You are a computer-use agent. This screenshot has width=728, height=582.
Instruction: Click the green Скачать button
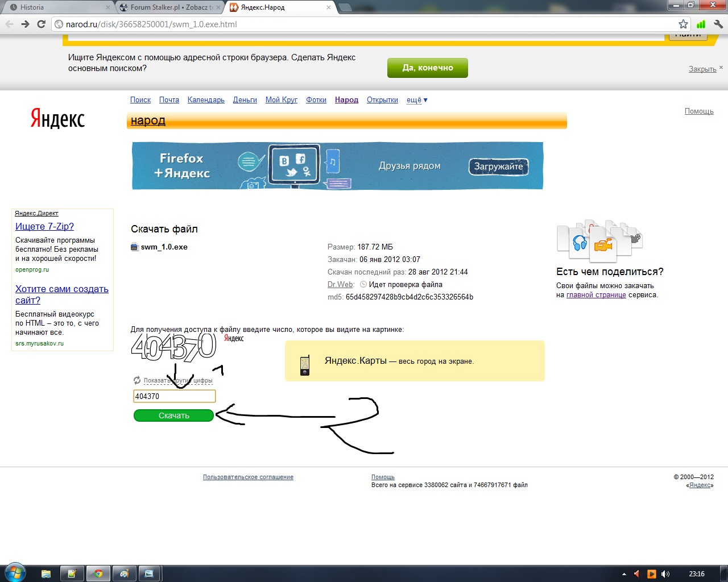pyautogui.click(x=173, y=415)
